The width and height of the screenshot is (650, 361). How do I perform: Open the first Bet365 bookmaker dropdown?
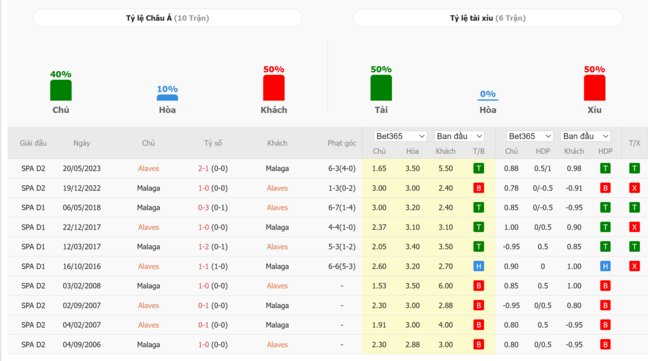[400, 136]
